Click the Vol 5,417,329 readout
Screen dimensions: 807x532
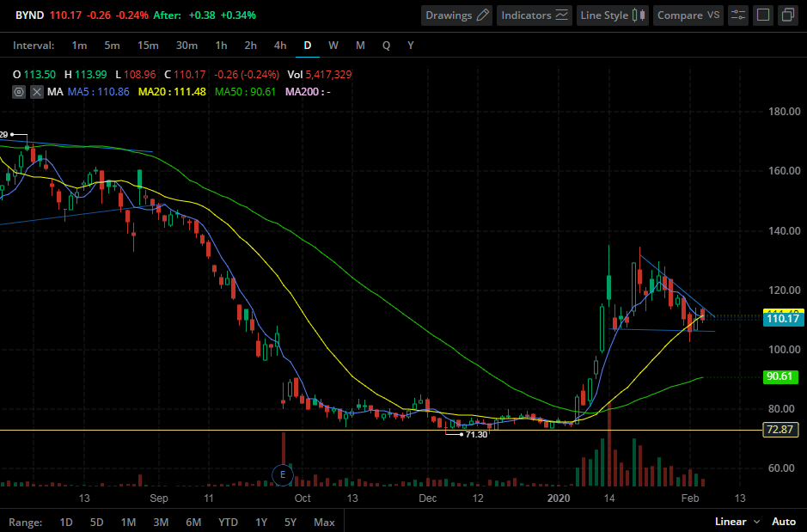(x=319, y=75)
